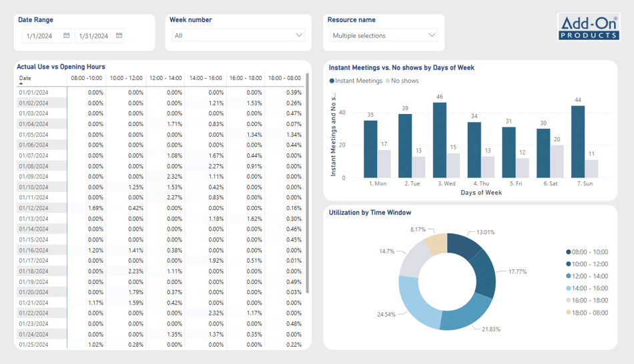634x364 pixels.
Task: Open the start date calendar picker icon
Action: [x=67, y=36]
